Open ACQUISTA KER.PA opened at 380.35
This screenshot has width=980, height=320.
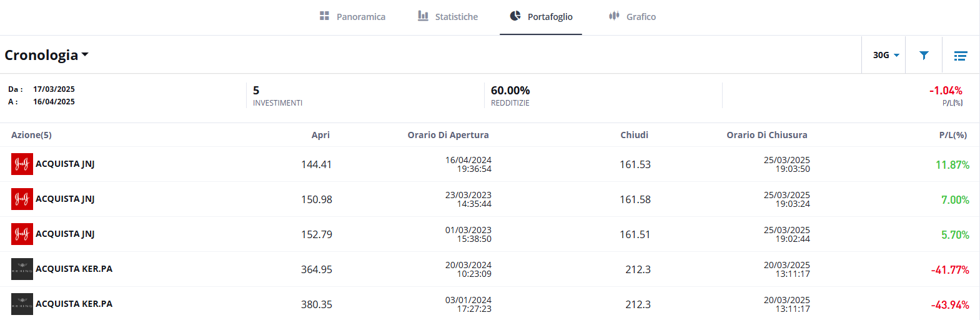pyautogui.click(x=74, y=304)
